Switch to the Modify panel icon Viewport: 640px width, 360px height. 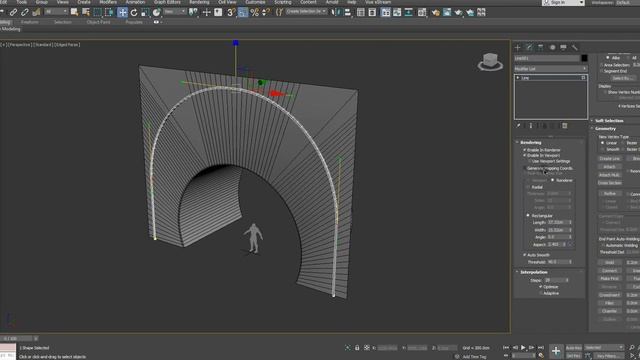(x=529, y=47)
